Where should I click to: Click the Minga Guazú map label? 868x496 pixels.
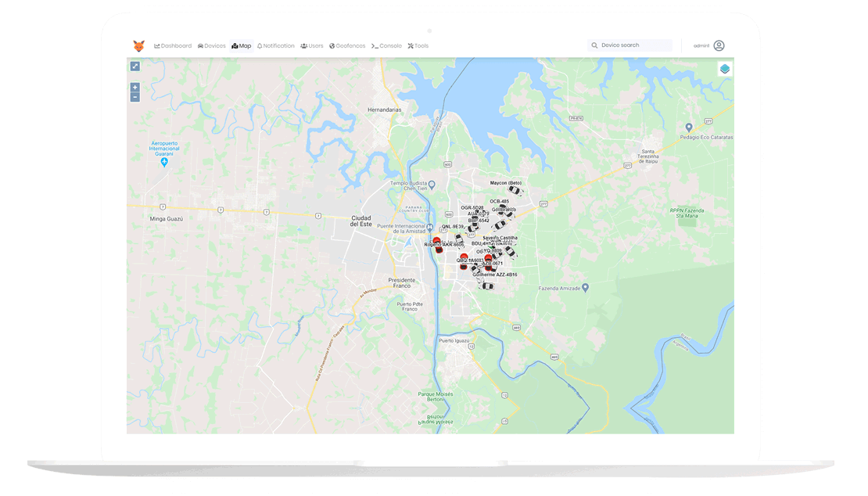click(x=166, y=218)
